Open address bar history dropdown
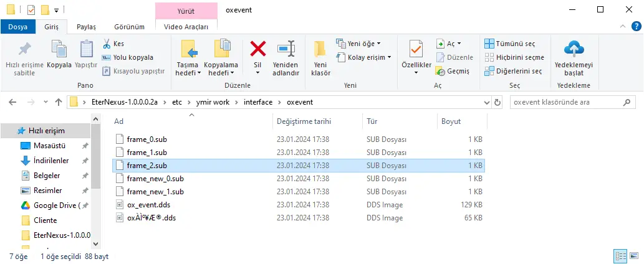The height and width of the screenshot is (264, 644). click(487, 103)
